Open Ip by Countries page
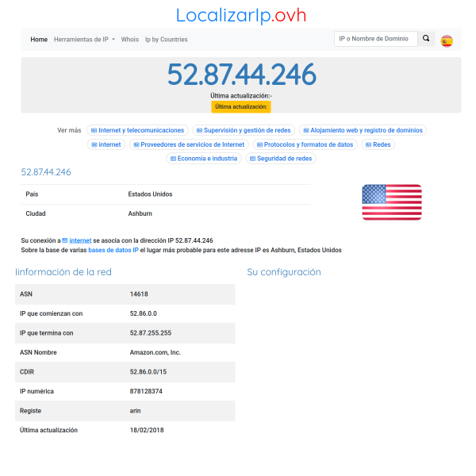The height and width of the screenshot is (476, 476). (x=167, y=40)
